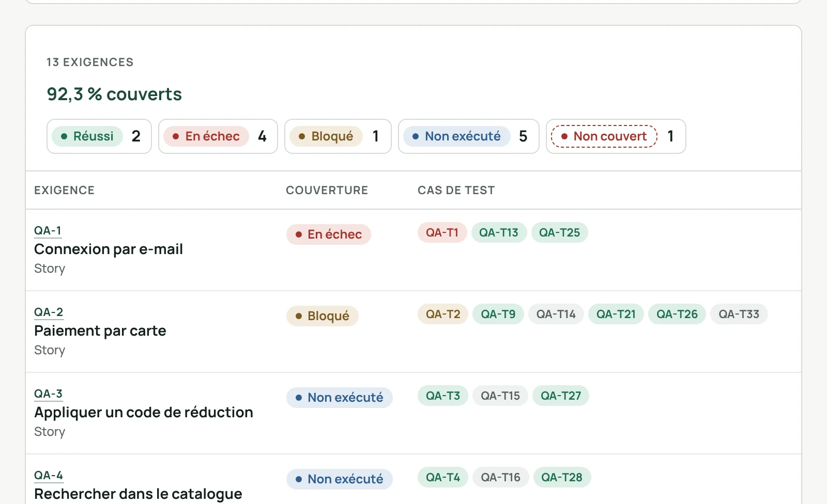
Task: Open test case QA-T15
Action: pos(500,396)
